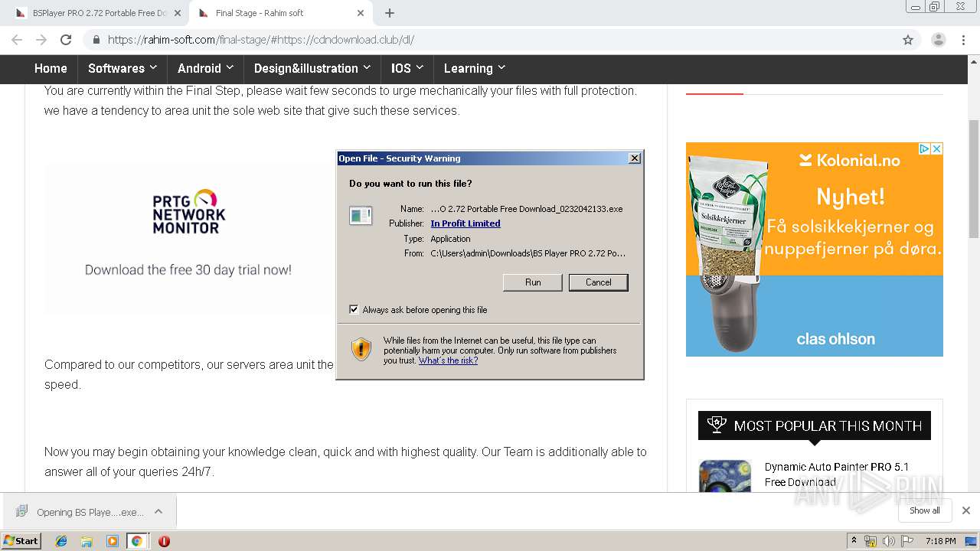Show hidden system tray icons
Screen dimensions: 980x551
click(x=854, y=541)
